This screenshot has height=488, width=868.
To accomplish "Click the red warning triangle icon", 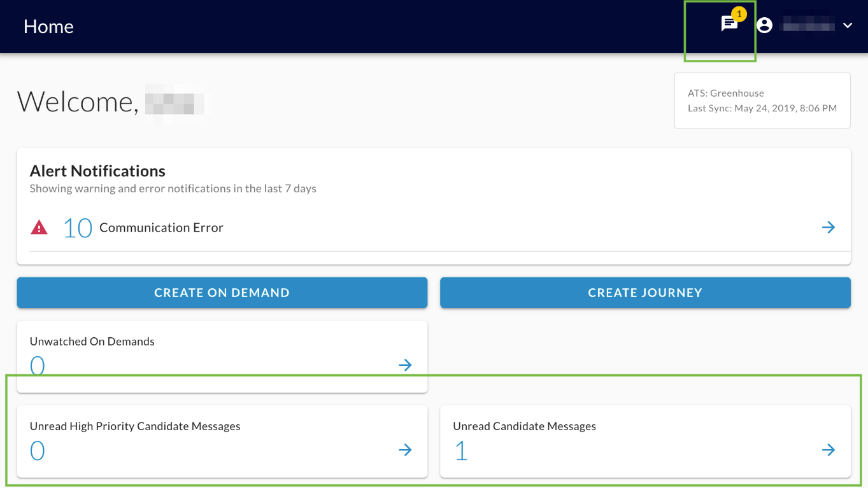I will [39, 227].
